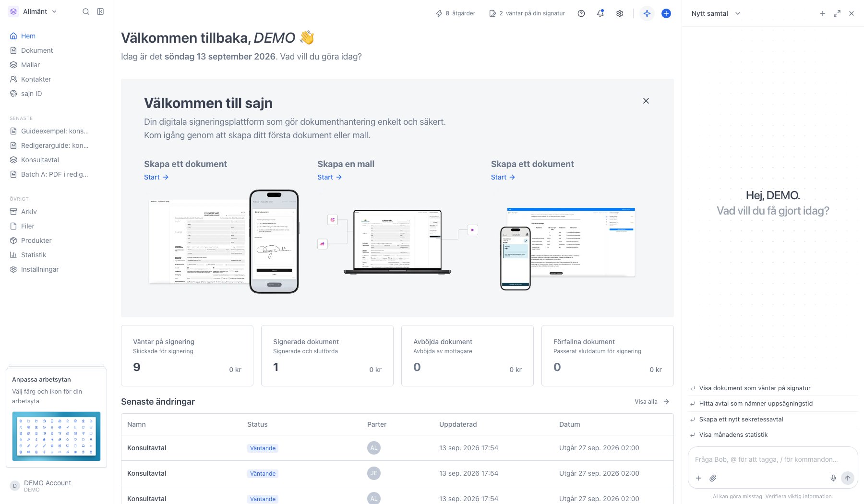Open recent item Redigerarguide: kon...
The height and width of the screenshot is (504, 864).
coord(56,145)
